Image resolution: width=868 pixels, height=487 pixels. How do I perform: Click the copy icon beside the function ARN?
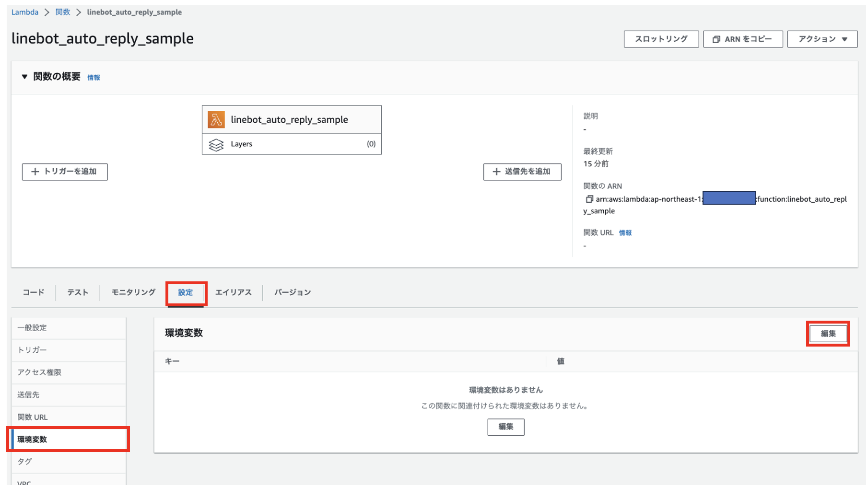coord(589,199)
